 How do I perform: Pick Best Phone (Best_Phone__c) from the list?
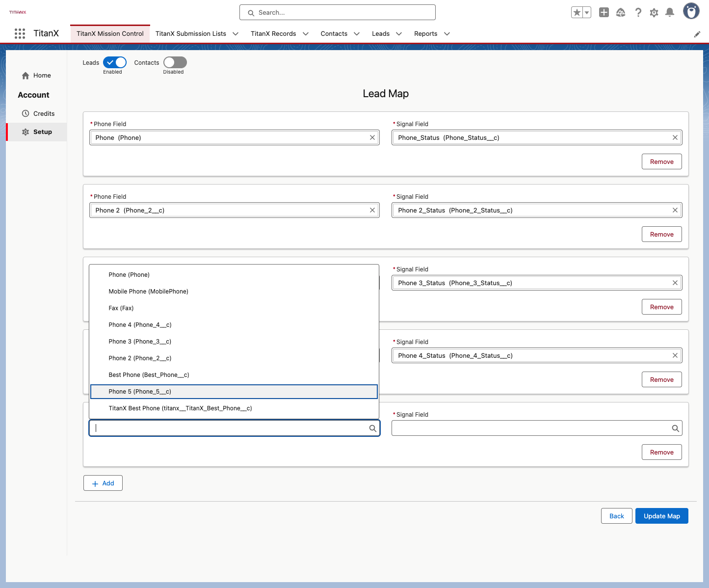pos(234,375)
